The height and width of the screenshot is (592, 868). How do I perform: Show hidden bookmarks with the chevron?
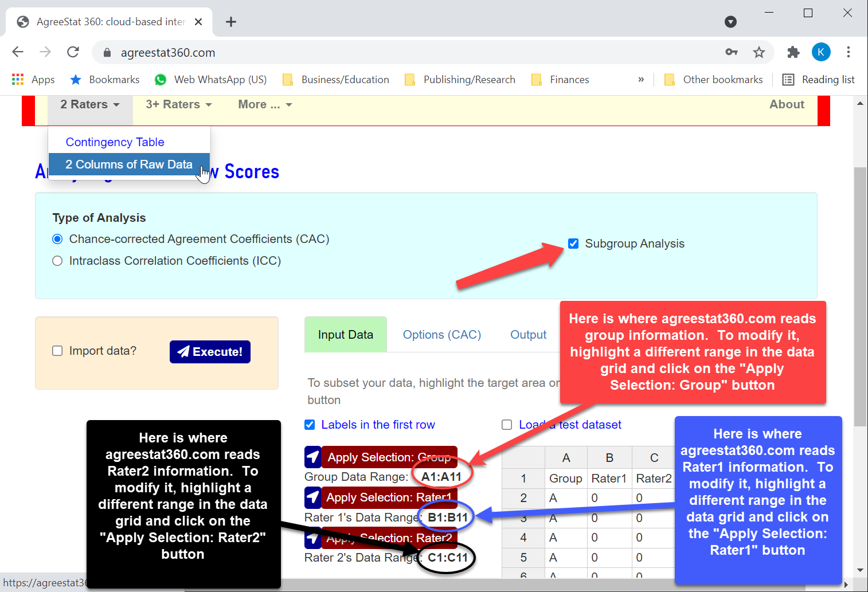pyautogui.click(x=641, y=80)
